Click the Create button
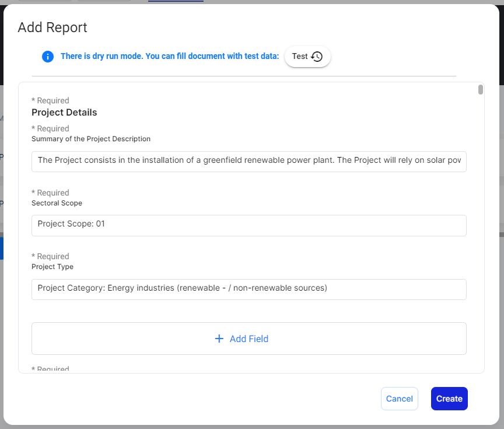The width and height of the screenshot is (504, 429). 449,399
